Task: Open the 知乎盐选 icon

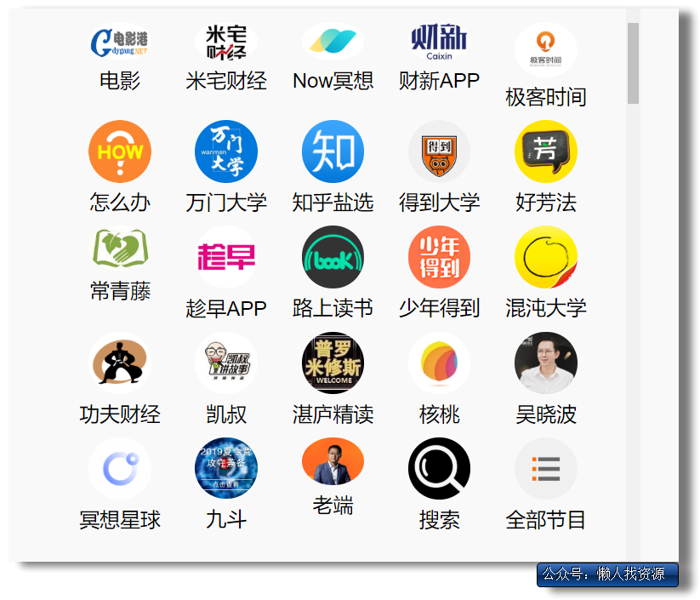Action: pyautogui.click(x=333, y=151)
